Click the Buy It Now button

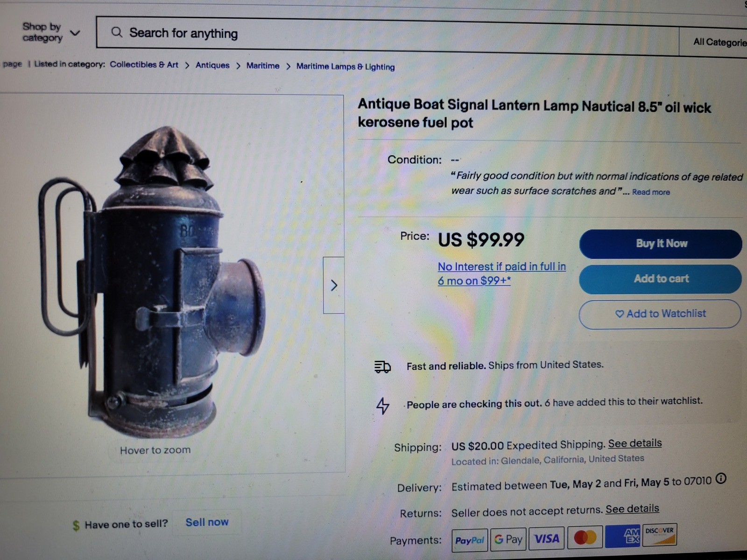(661, 244)
